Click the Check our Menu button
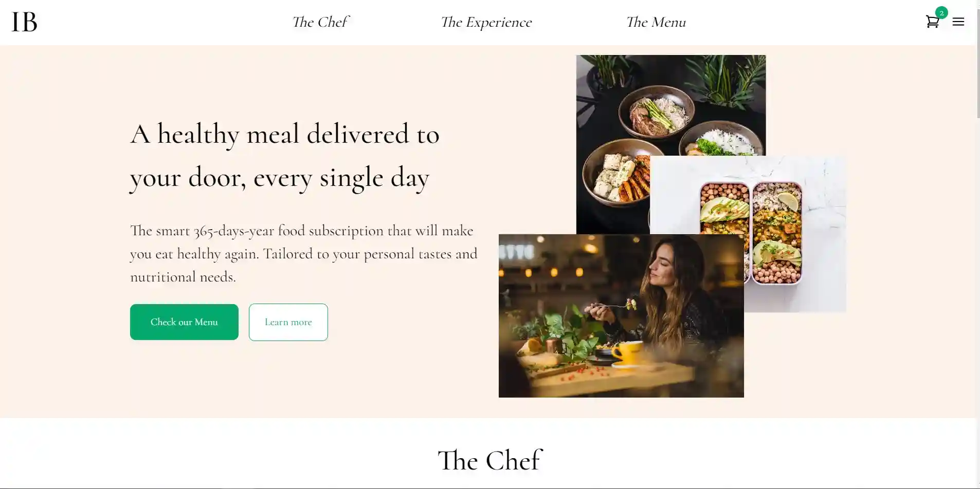 click(184, 322)
